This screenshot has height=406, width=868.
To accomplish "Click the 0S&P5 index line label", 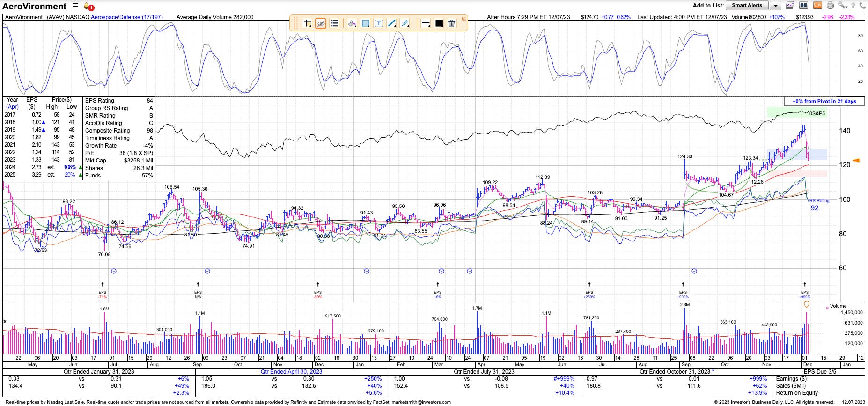I will (817, 113).
